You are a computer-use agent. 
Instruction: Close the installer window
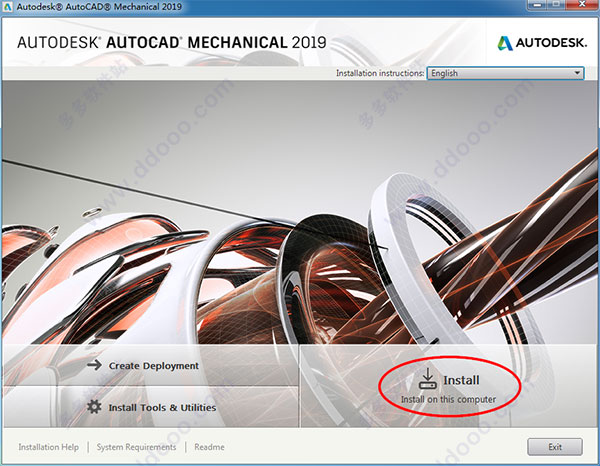tap(582, 5)
